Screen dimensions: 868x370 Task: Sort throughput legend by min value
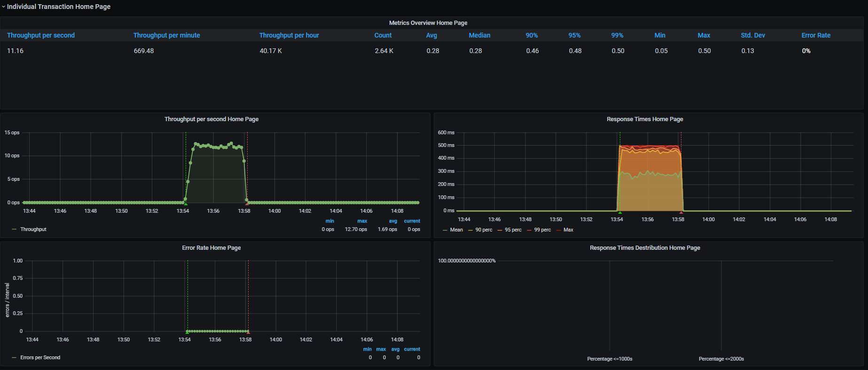pyautogui.click(x=330, y=221)
